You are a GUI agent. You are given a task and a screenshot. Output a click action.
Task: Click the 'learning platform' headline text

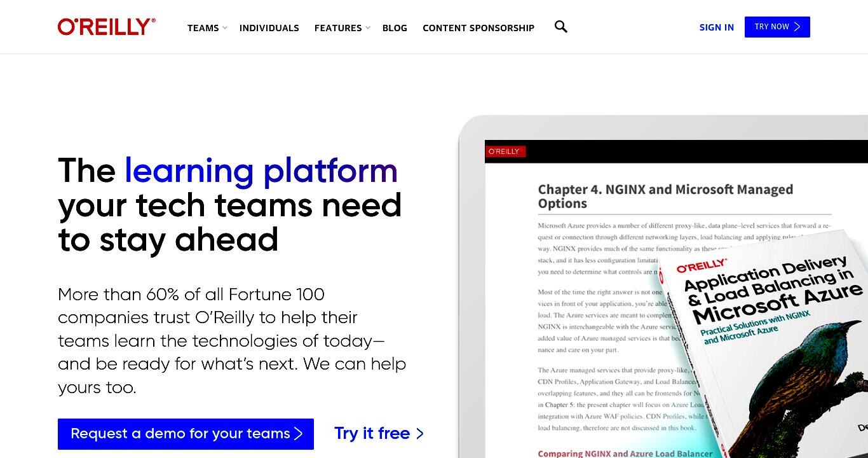(261, 170)
